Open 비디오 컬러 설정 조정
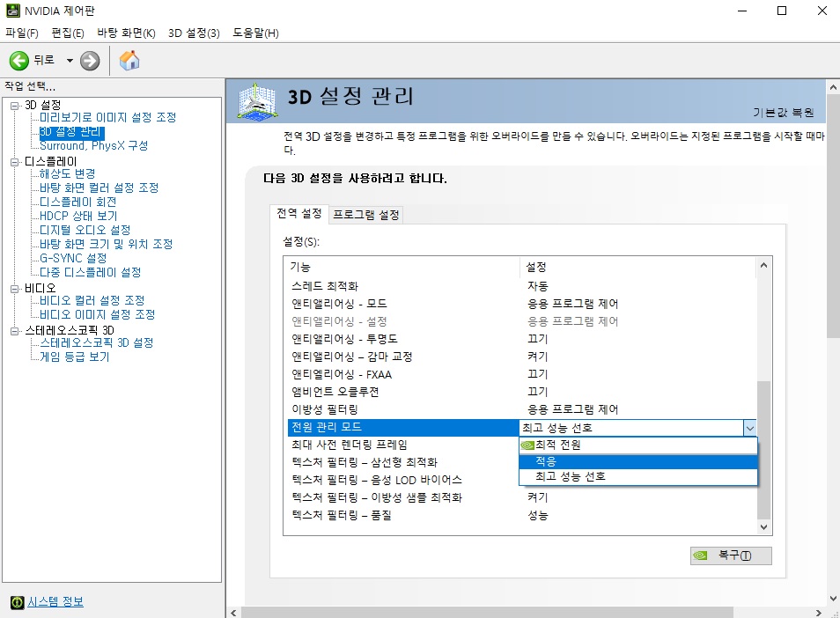 (x=92, y=300)
